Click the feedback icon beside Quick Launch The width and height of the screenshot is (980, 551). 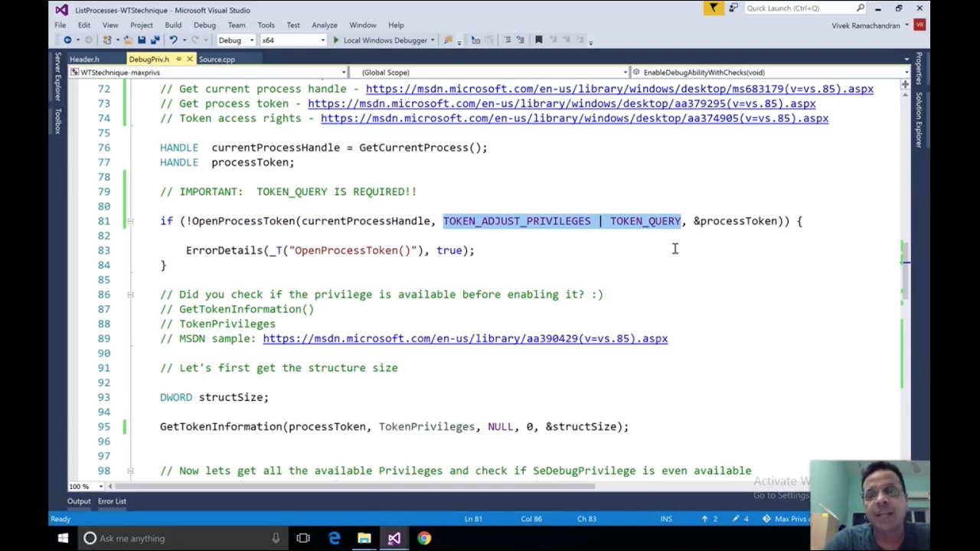pyautogui.click(x=733, y=8)
